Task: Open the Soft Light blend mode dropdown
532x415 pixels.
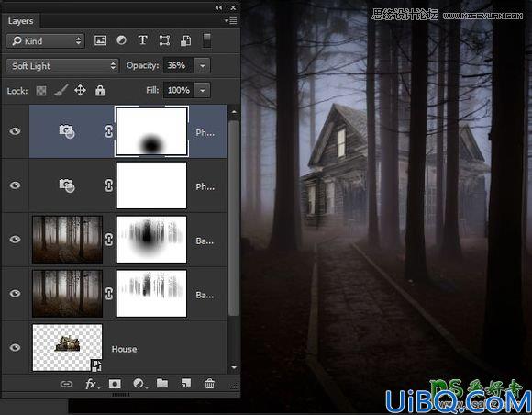Action: click(62, 65)
